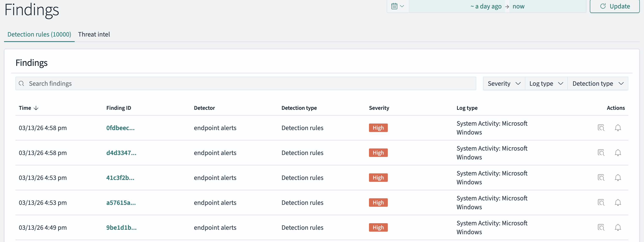The image size is (644, 242).
Task: View details icon for finding a57615a
Action: (x=601, y=203)
